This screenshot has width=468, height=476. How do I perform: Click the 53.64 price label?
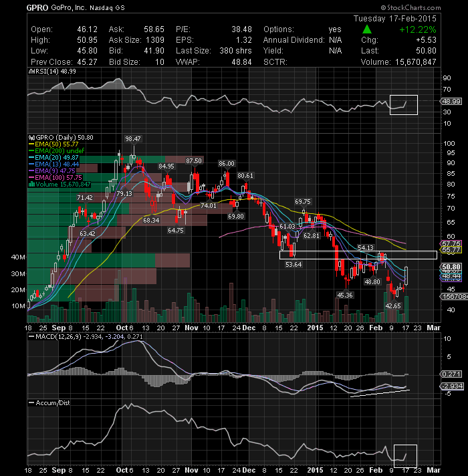tap(294, 265)
